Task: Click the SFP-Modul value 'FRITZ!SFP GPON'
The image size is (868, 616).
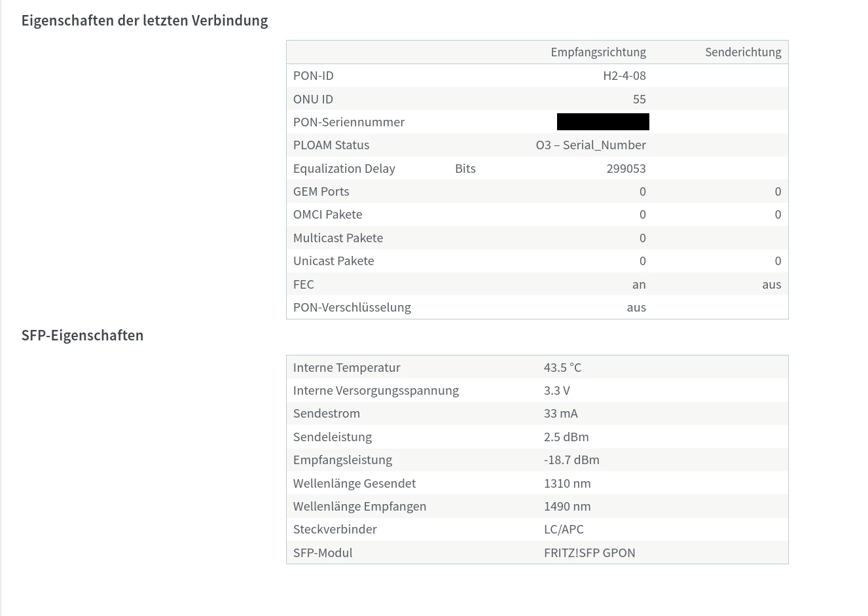Action: 589,553
